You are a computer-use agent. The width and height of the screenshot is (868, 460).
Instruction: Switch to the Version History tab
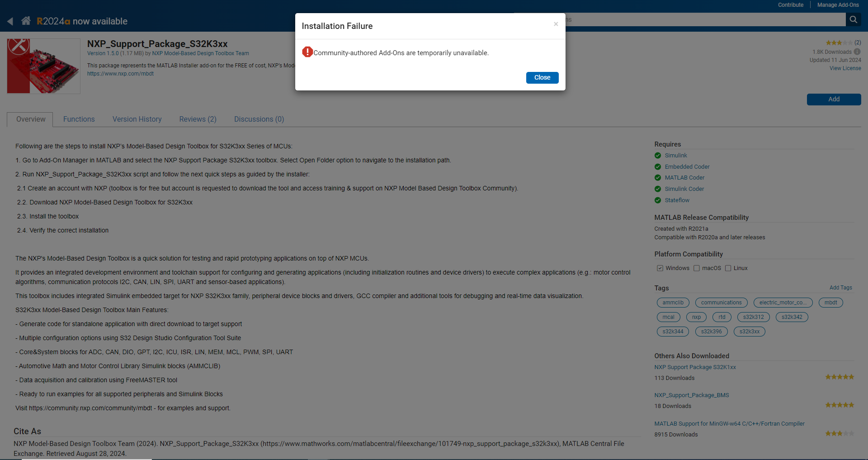137,119
